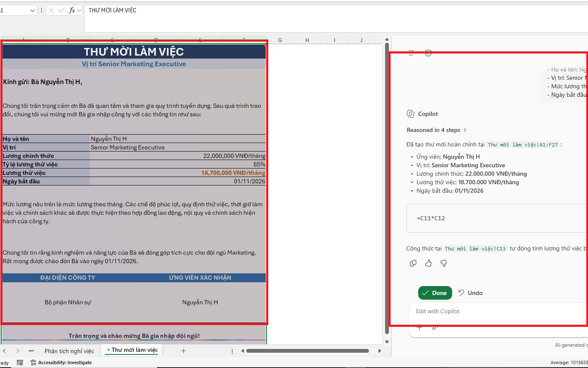Select the 85% probation rate cell
The image size is (588, 368).
pos(177,164)
